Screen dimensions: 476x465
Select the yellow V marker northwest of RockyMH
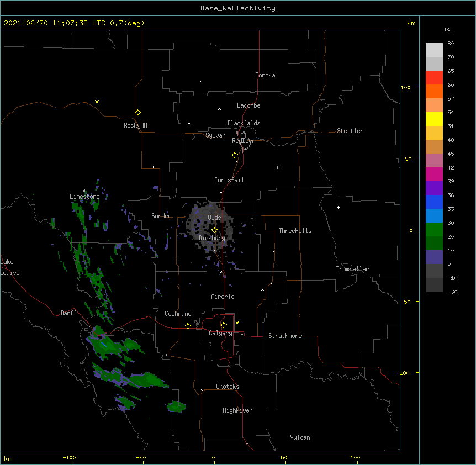(97, 102)
